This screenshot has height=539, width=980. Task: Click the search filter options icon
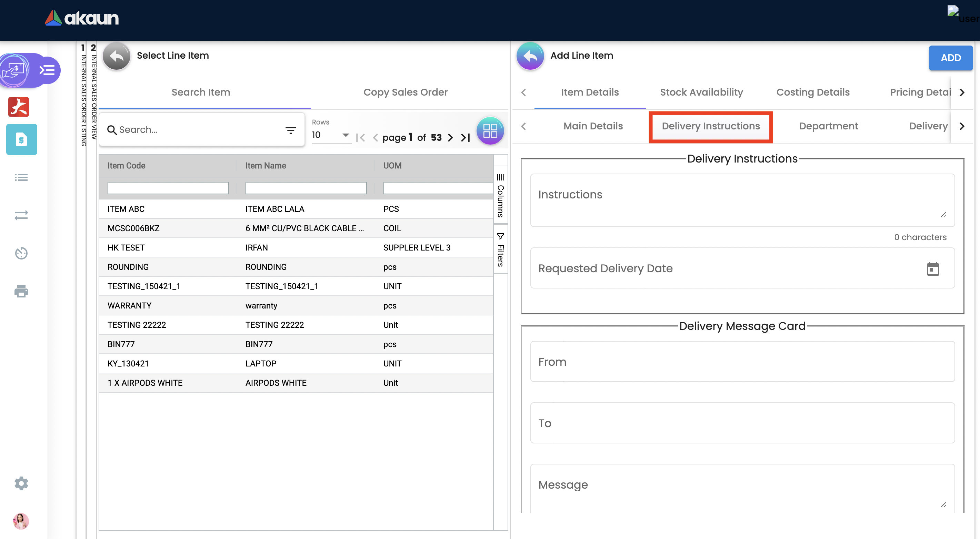[x=291, y=130]
